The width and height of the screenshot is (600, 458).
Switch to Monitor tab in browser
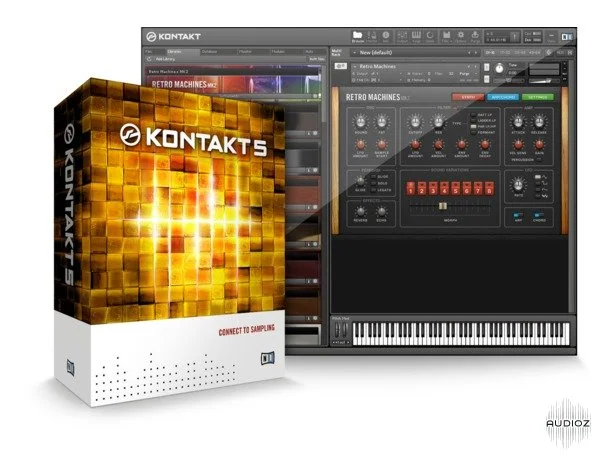[x=253, y=51]
